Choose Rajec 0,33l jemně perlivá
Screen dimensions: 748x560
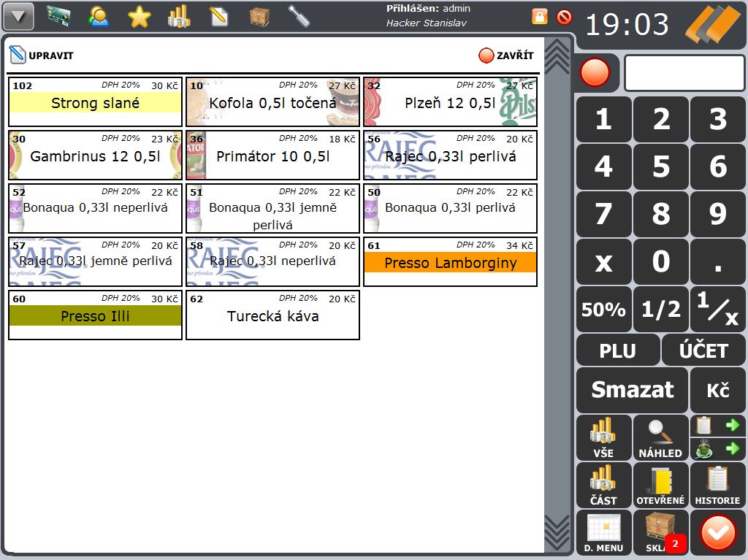pos(96,262)
